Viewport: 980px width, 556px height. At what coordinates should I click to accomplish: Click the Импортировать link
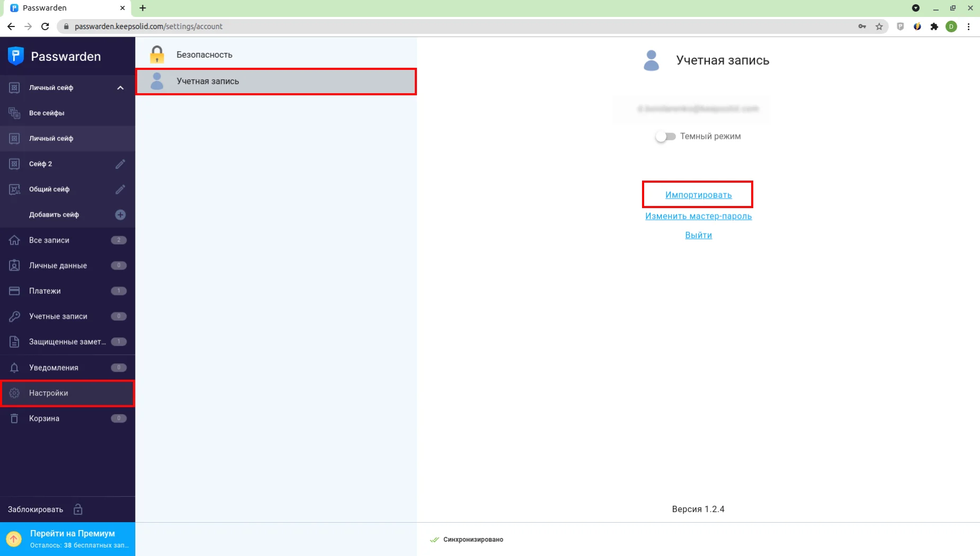coord(698,195)
